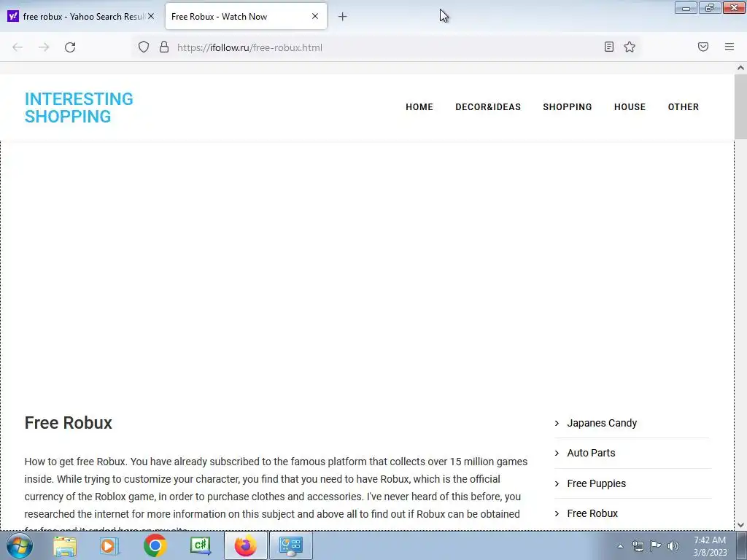This screenshot has height=560, width=747.
Task: Open the SHOPPING menu item
Action: tap(568, 107)
